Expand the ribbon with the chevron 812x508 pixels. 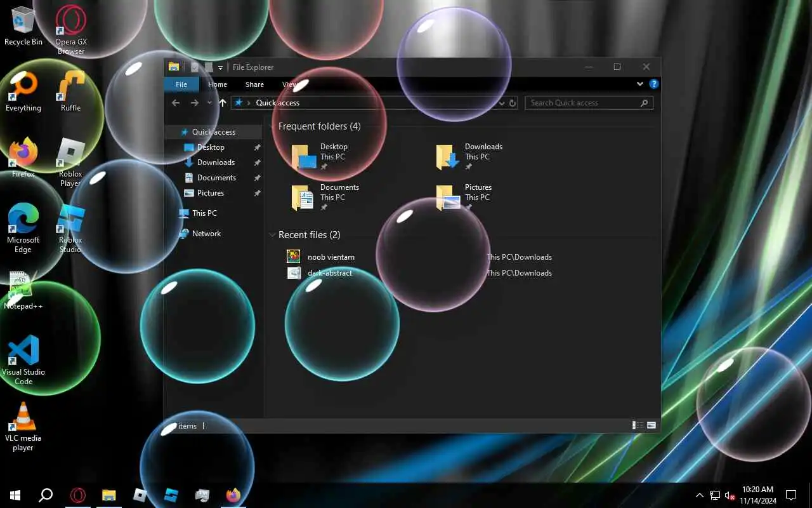pos(639,84)
